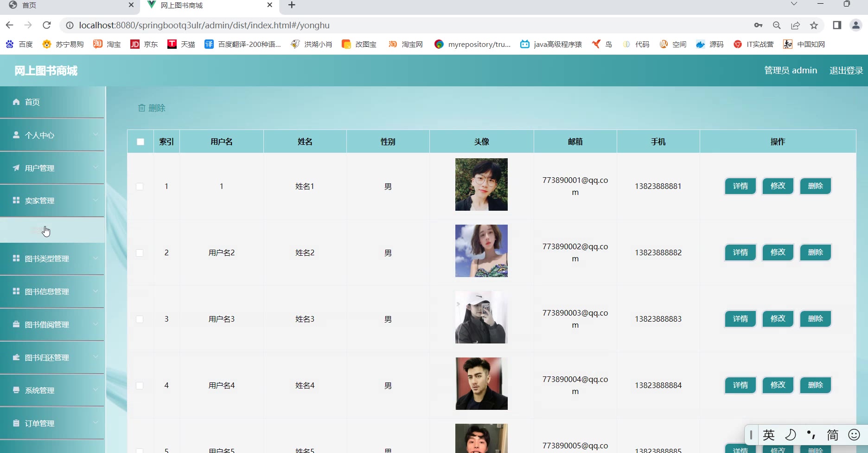Click 退出登录 to log out
The image size is (868, 453).
846,71
